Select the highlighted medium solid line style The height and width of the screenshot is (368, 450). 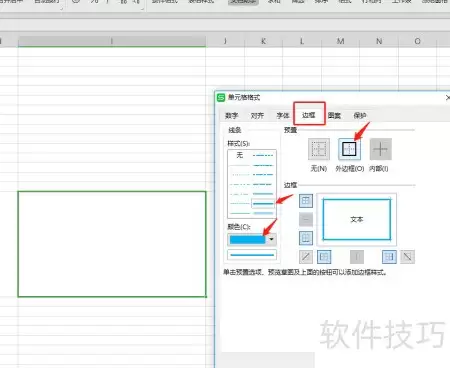[263, 203]
